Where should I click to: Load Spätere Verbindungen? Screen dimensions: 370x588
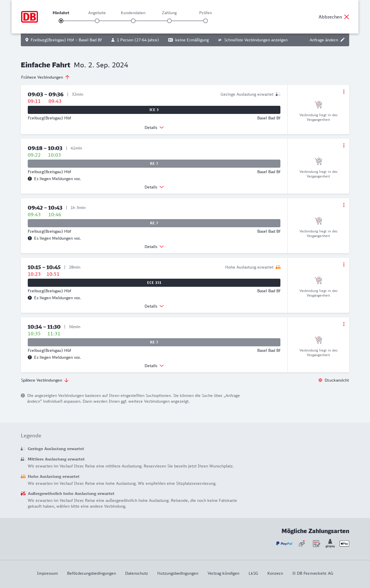tap(45, 380)
